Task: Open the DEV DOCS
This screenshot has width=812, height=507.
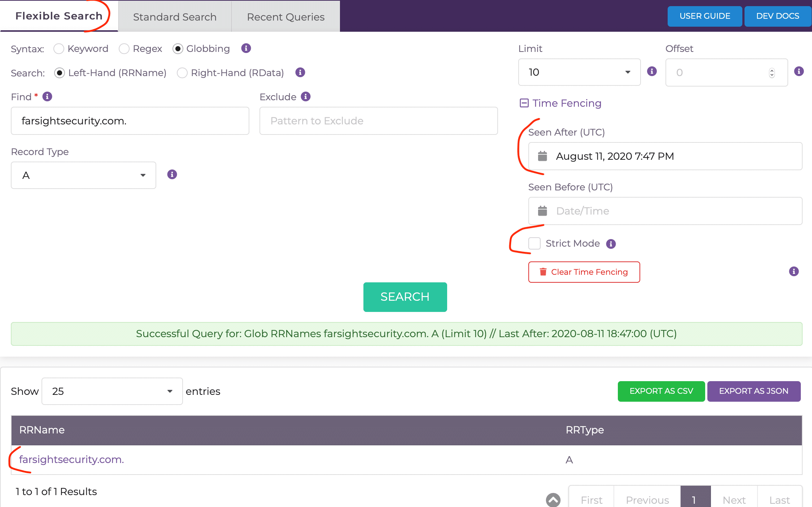Action: point(778,16)
